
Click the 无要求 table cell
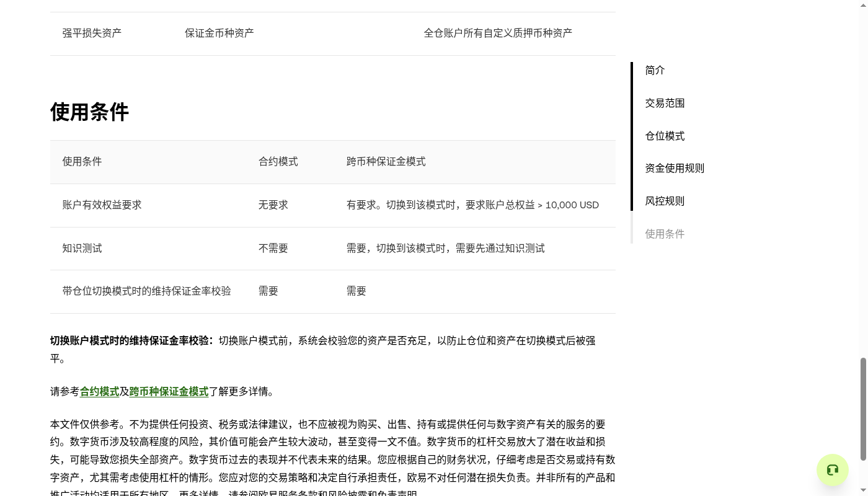click(273, 205)
